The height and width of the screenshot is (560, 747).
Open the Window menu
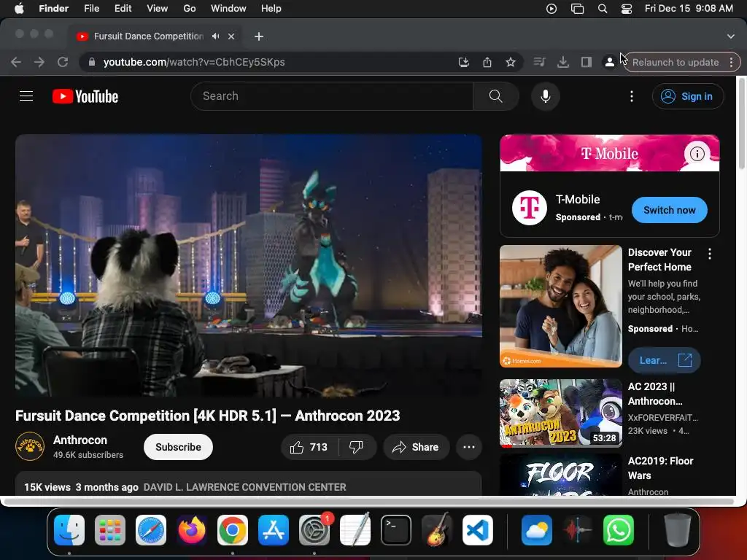click(228, 9)
